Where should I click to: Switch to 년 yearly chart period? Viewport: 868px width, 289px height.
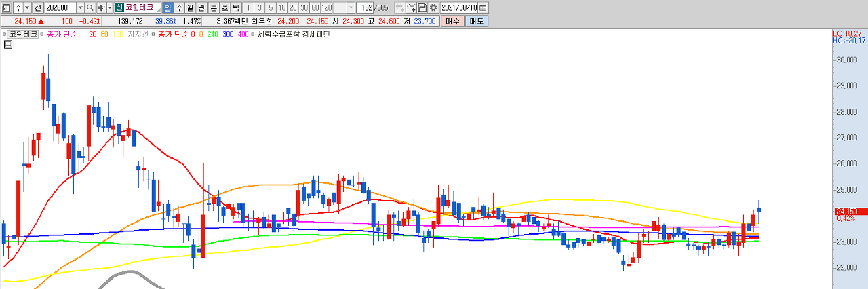tap(201, 7)
